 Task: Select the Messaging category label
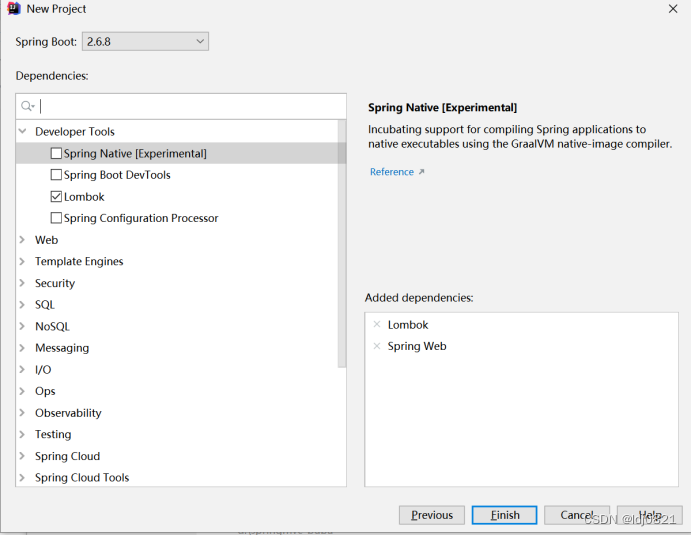[x=62, y=348]
